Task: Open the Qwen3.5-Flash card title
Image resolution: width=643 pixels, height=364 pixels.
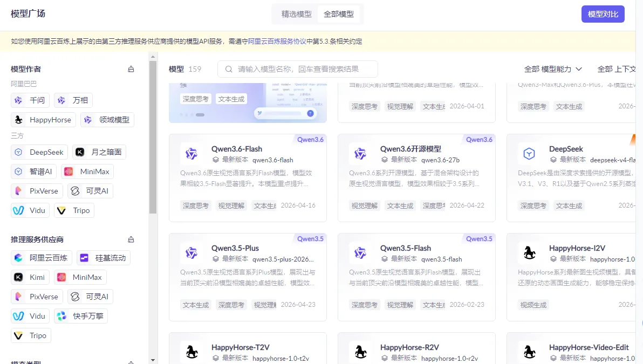Action: (405, 248)
